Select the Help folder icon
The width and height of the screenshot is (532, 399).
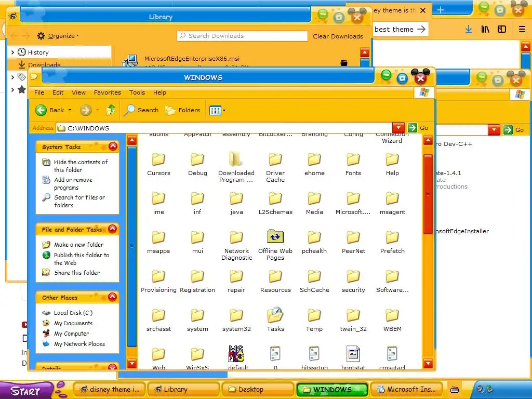[x=392, y=159]
